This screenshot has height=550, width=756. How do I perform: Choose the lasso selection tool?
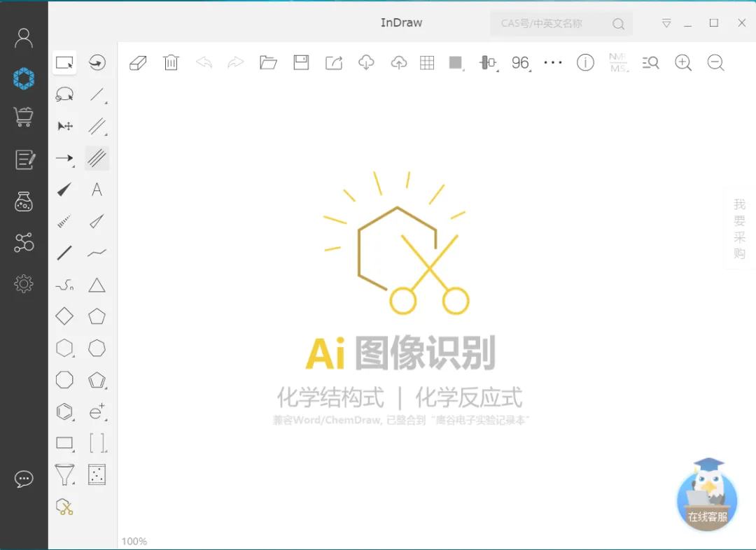[x=64, y=94]
